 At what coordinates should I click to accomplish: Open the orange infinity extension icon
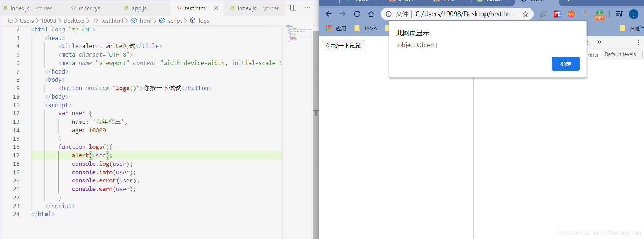pyautogui.click(x=571, y=14)
